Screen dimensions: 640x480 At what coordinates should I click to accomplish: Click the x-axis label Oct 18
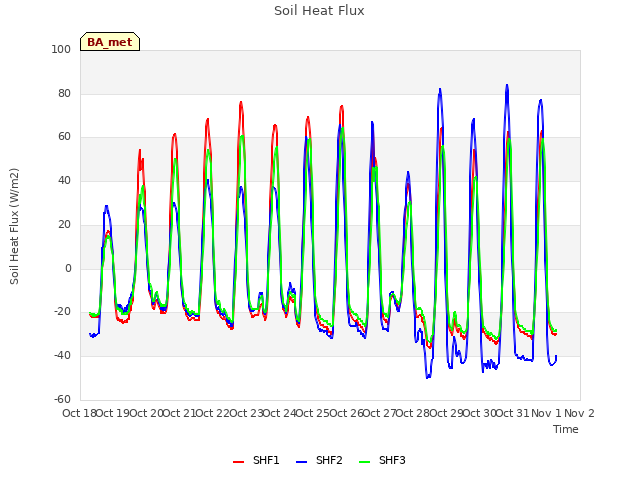(80, 413)
